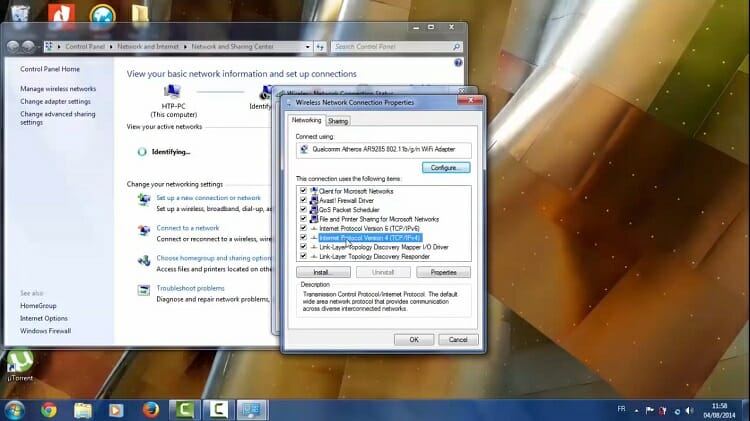Open the address bar history dropdown
The height and width of the screenshot is (421, 750).
click(x=308, y=46)
